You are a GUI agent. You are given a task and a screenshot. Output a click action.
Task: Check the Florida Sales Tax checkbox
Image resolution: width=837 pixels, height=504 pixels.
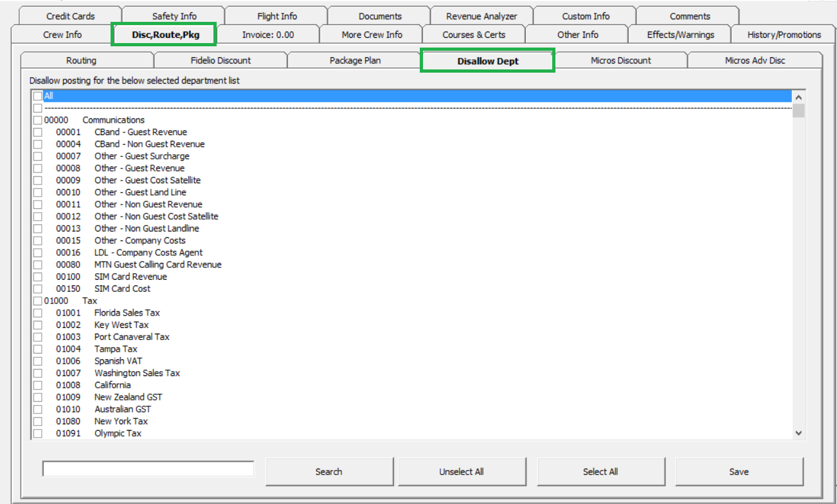click(37, 312)
